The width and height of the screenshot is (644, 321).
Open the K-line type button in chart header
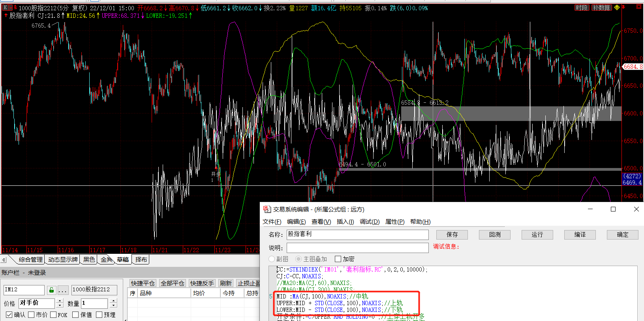(x=5, y=8)
